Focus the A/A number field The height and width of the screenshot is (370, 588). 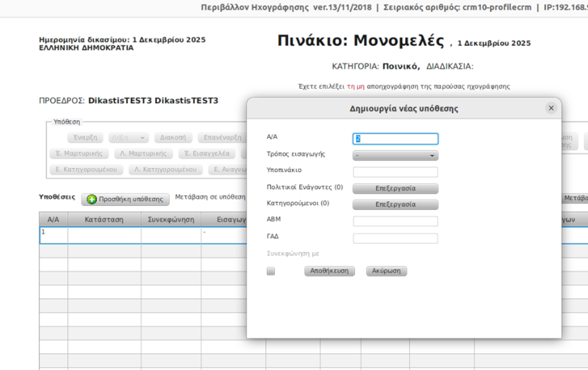[x=395, y=139]
